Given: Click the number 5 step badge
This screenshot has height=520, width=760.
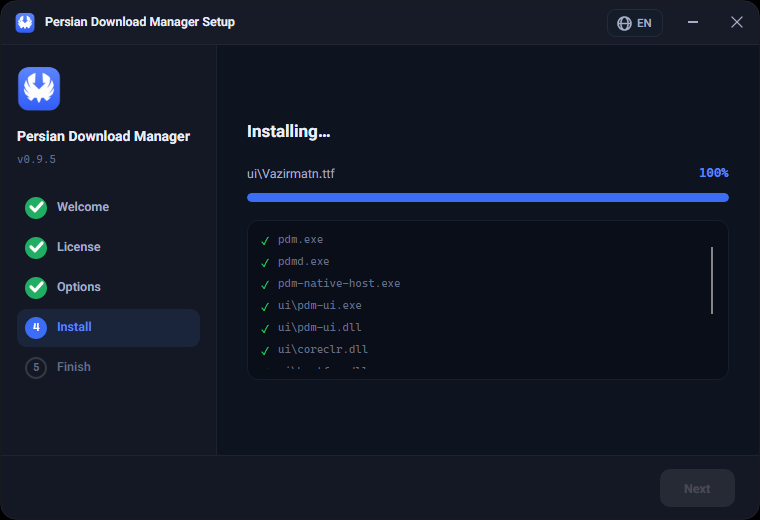Looking at the screenshot, I should point(36,368).
